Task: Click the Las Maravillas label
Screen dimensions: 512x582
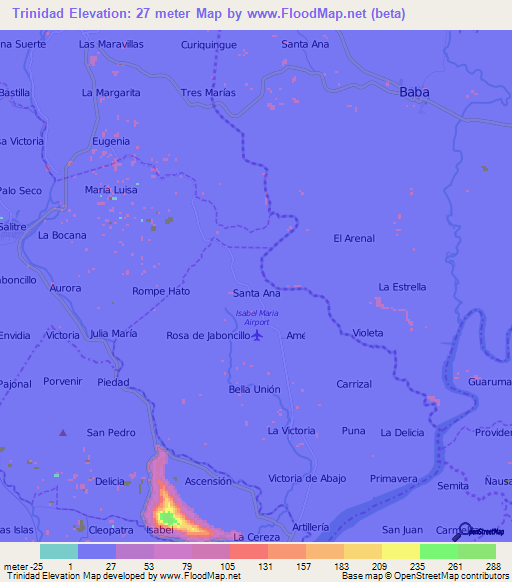Action: pyautogui.click(x=111, y=44)
